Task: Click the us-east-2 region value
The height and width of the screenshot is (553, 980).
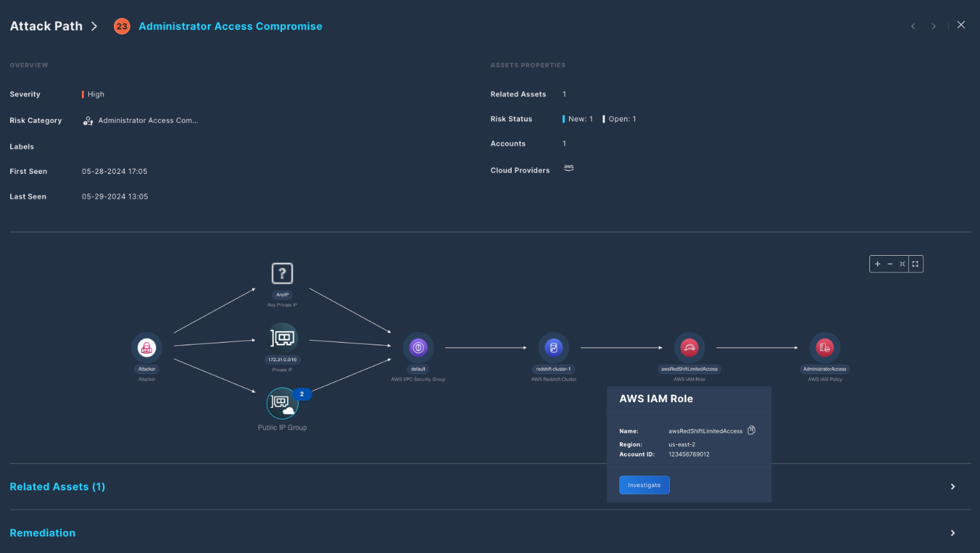Action: tap(682, 444)
